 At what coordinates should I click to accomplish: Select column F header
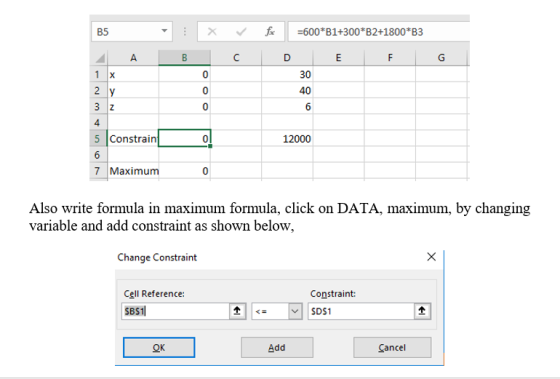click(390, 58)
